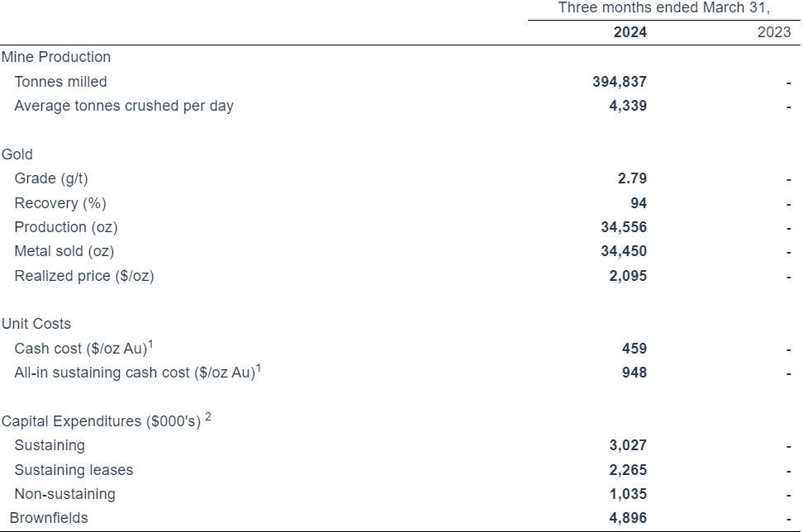Click the Recovery (%) row label

[60, 203]
